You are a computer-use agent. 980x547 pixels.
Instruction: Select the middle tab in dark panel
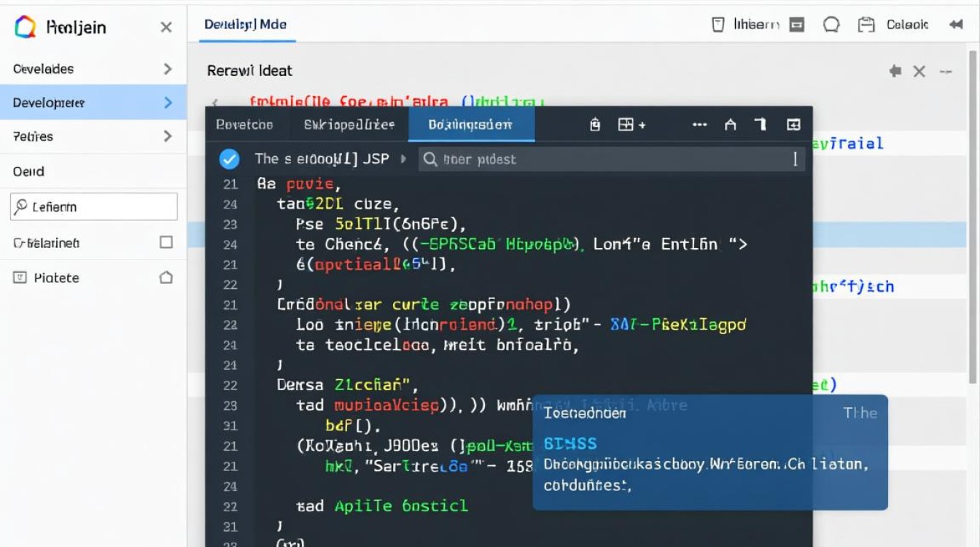click(349, 125)
